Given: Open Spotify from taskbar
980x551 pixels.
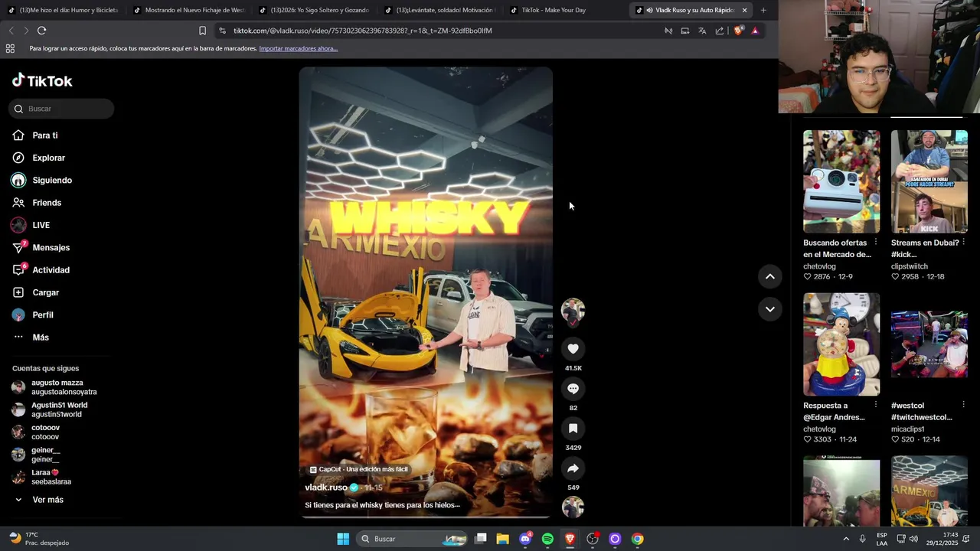Looking at the screenshot, I should 547,539.
